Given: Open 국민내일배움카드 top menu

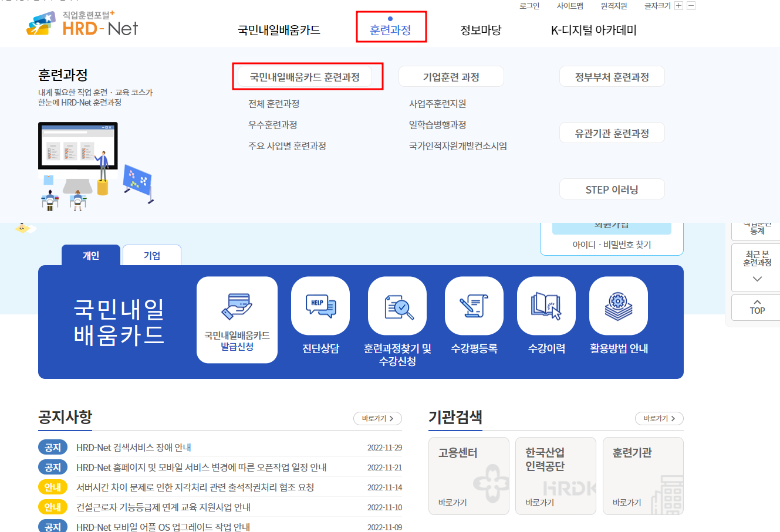Looking at the screenshot, I should tap(279, 30).
